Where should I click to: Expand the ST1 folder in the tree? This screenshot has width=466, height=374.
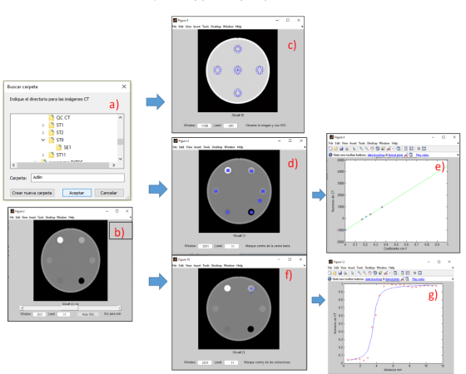tap(43, 125)
